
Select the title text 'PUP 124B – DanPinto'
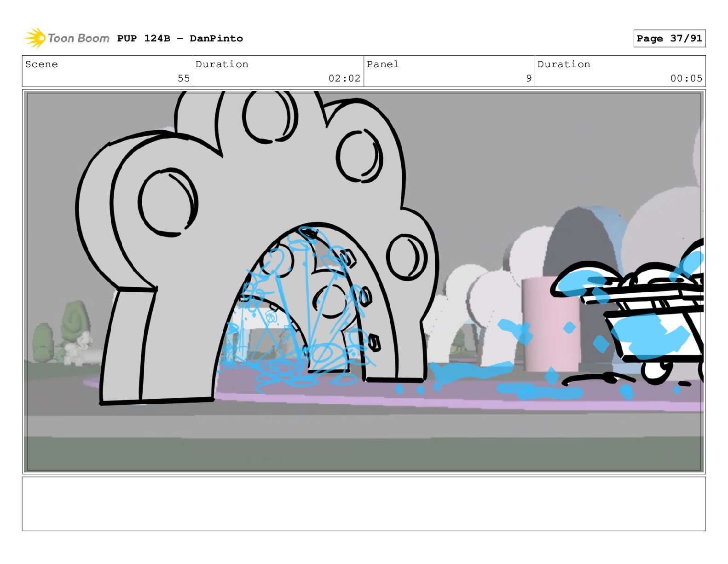tap(180, 39)
